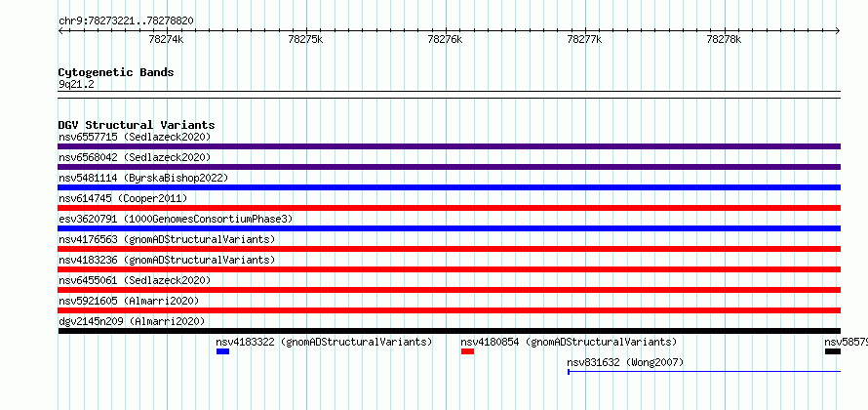Open nsv6455061 (Sedlazeck2020) label
The width and height of the screenshot is (868, 410).
coord(135,280)
